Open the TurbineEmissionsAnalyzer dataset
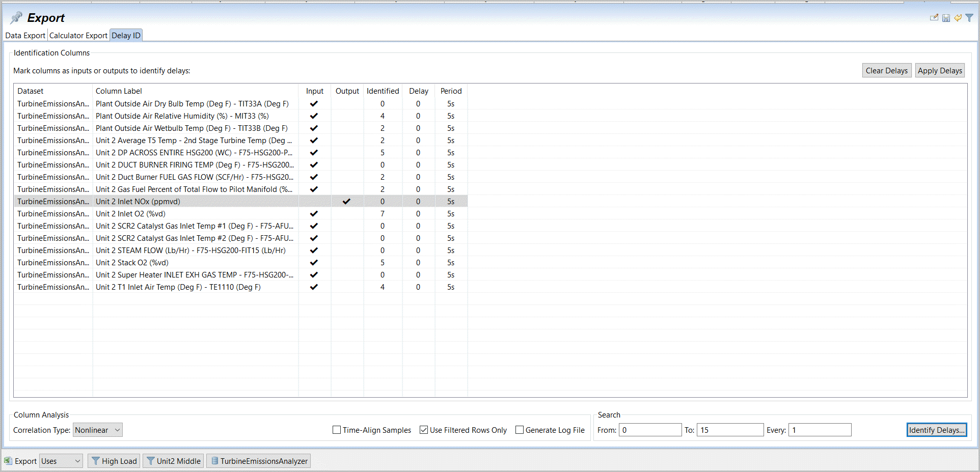The height and width of the screenshot is (472, 980). 259,461
